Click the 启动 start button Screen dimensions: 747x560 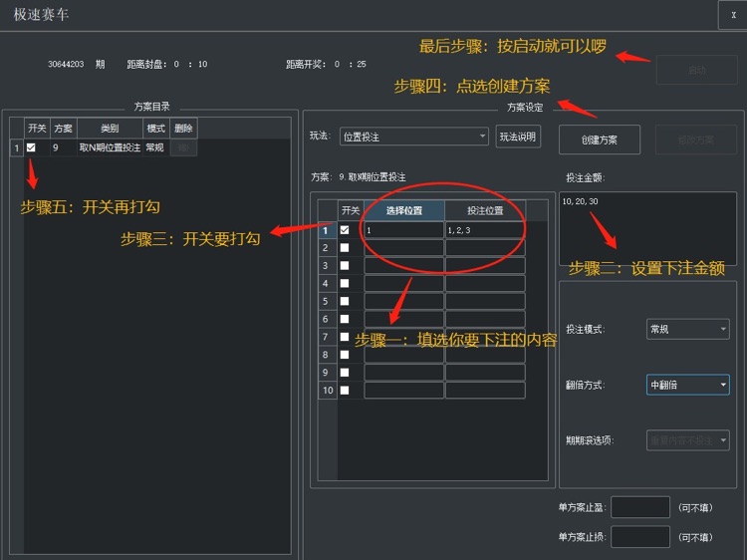pyautogui.click(x=696, y=70)
